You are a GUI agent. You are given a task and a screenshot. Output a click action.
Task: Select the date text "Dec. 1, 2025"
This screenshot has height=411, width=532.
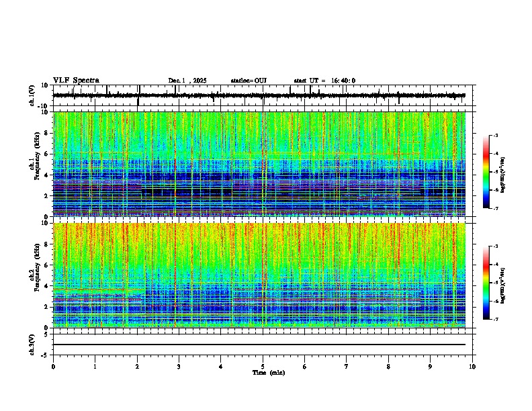point(187,81)
